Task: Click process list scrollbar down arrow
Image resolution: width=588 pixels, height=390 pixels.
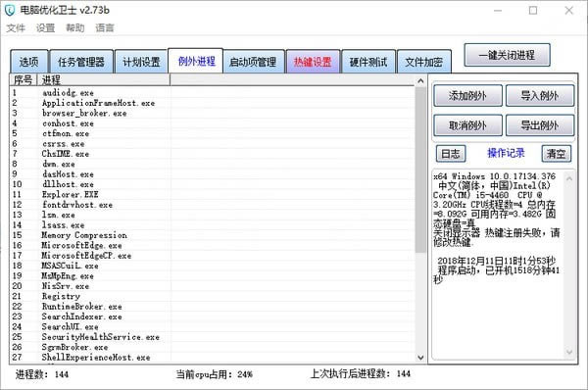Action: pos(420,358)
